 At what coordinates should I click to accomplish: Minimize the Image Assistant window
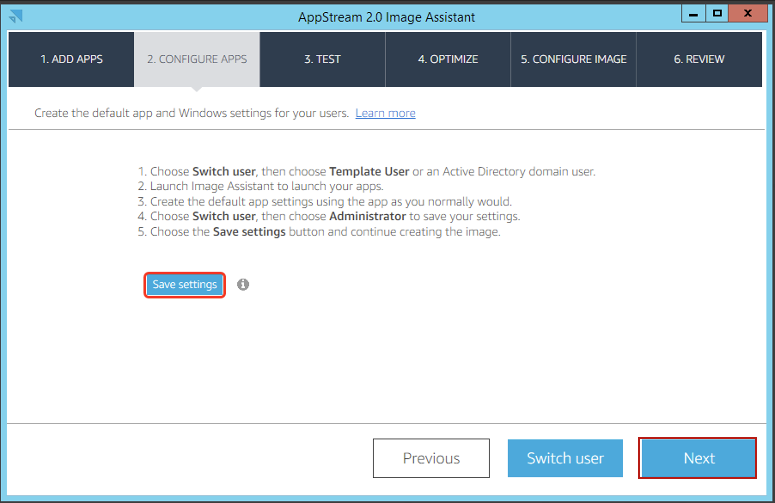[693, 13]
